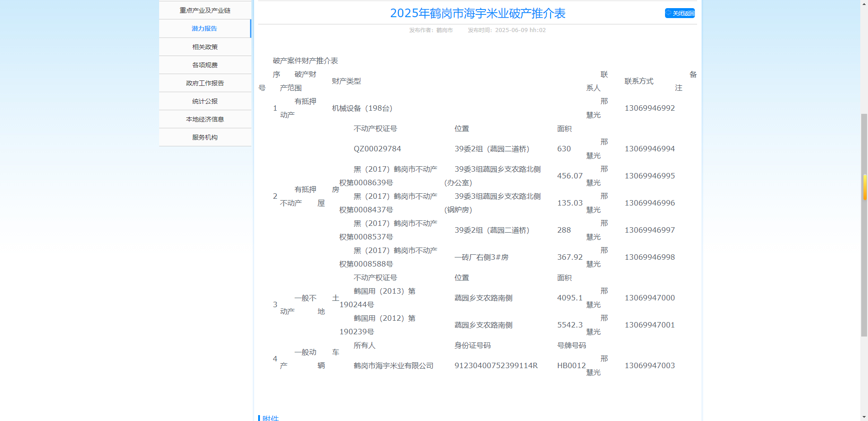868x421 pixels.
Task: Click the 所有人 subheader
Action: 364,345
